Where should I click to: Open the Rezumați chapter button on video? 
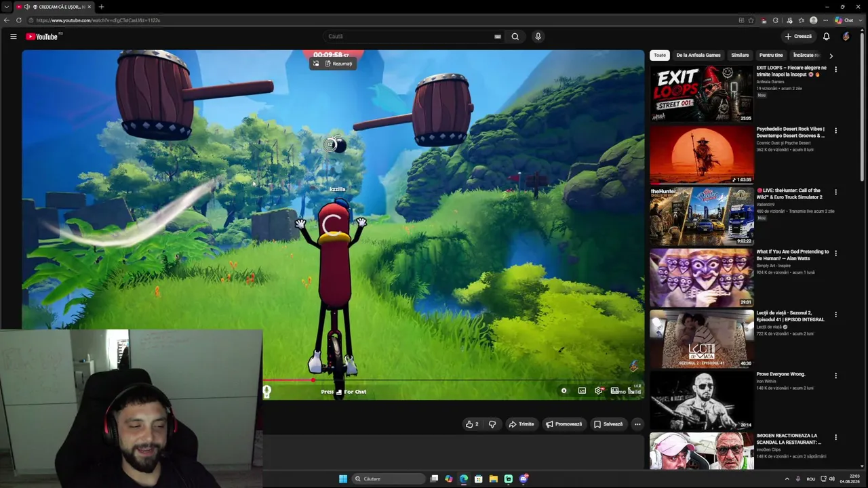338,64
